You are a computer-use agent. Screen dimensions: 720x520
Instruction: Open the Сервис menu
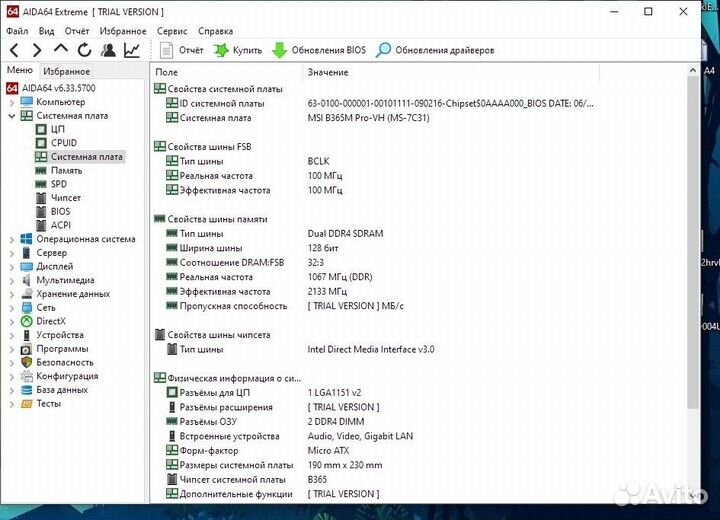172,31
